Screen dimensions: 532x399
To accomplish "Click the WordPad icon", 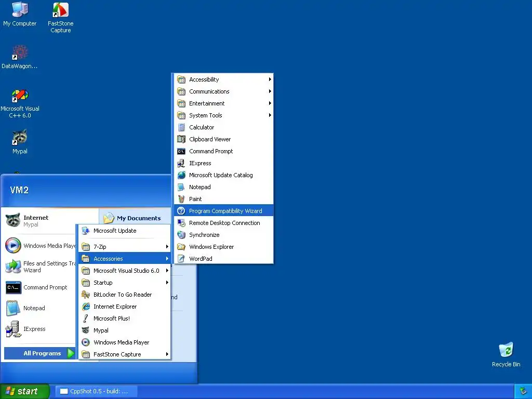I will (x=181, y=259).
